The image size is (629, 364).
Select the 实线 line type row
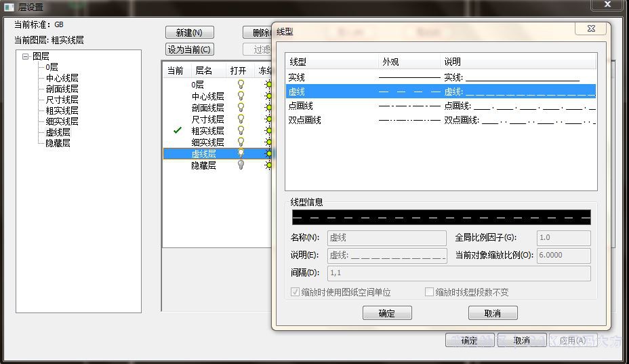tap(441, 77)
